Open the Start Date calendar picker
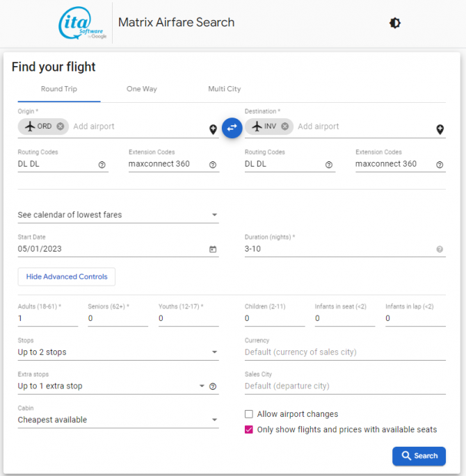 [x=213, y=249]
